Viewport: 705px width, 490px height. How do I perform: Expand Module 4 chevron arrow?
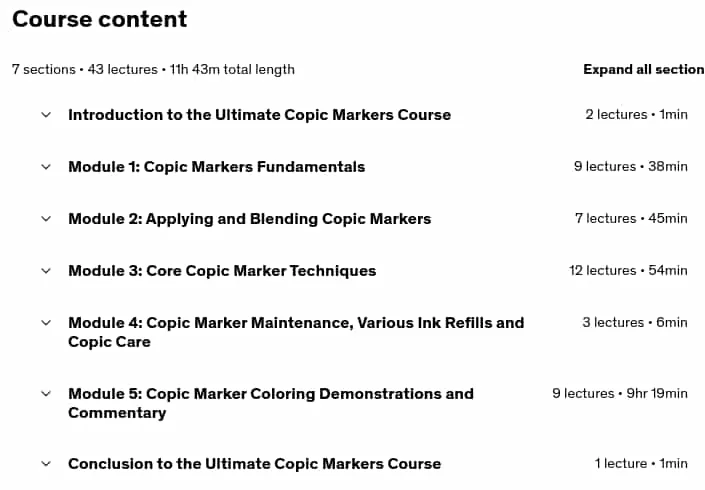tap(46, 323)
